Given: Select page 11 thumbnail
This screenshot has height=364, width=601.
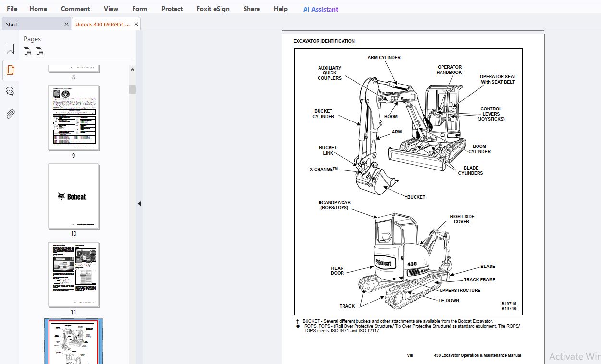Looking at the screenshot, I should click(74, 275).
